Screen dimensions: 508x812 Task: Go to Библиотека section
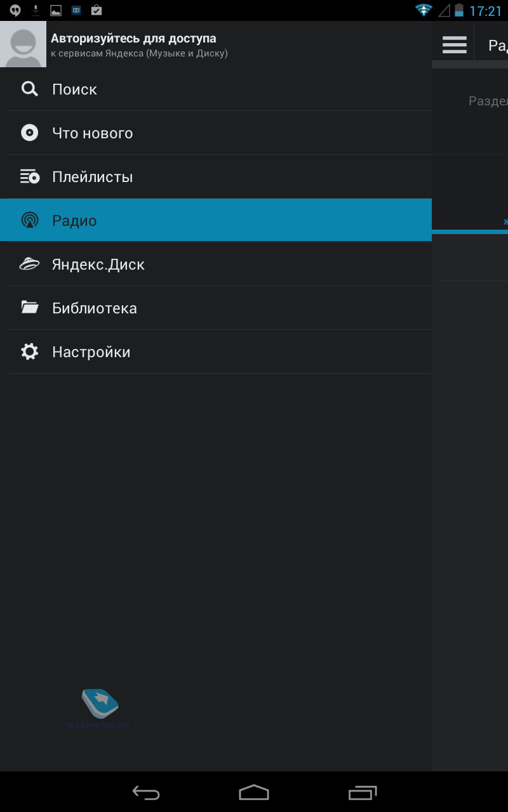click(x=95, y=308)
